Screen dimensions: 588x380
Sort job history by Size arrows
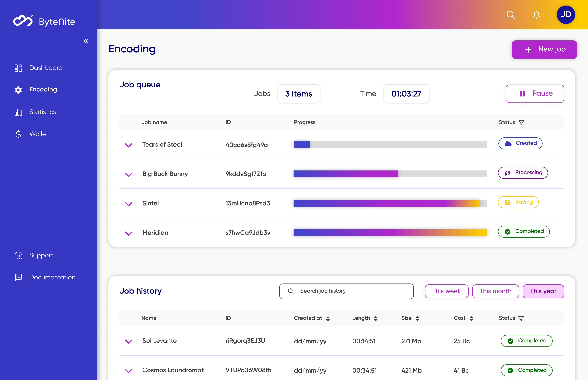click(x=417, y=319)
